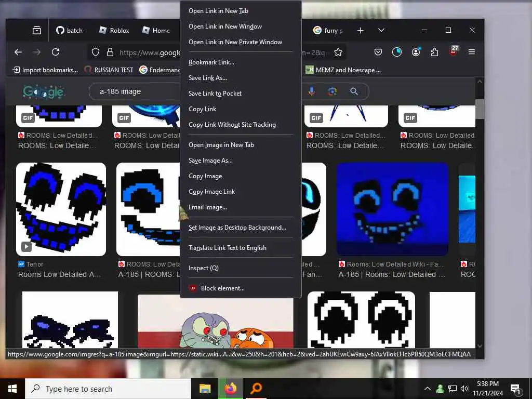The image size is (532, 399).
Task: Click the page vertical scrollbar thumb
Action: click(x=480, y=109)
